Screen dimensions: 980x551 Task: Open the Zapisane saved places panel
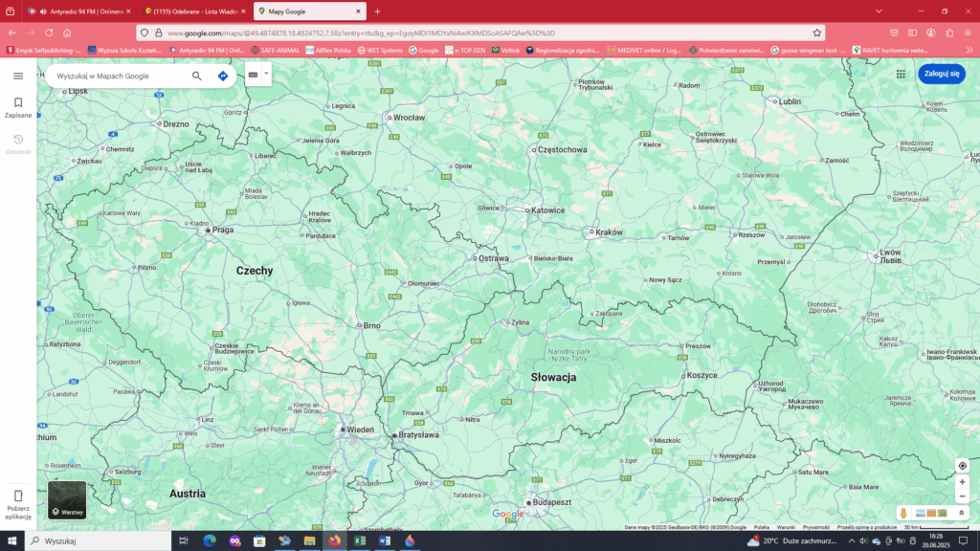point(18,107)
